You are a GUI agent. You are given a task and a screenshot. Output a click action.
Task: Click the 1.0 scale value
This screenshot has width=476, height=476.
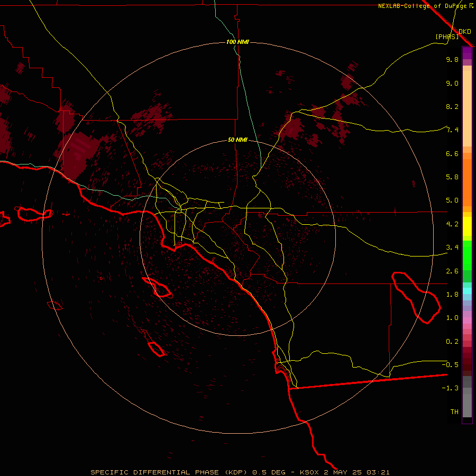pyautogui.click(x=452, y=318)
